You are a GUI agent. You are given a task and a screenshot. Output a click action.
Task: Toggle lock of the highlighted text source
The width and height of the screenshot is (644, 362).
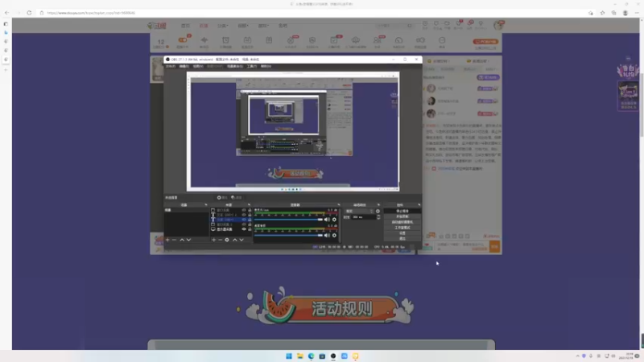[250, 220]
